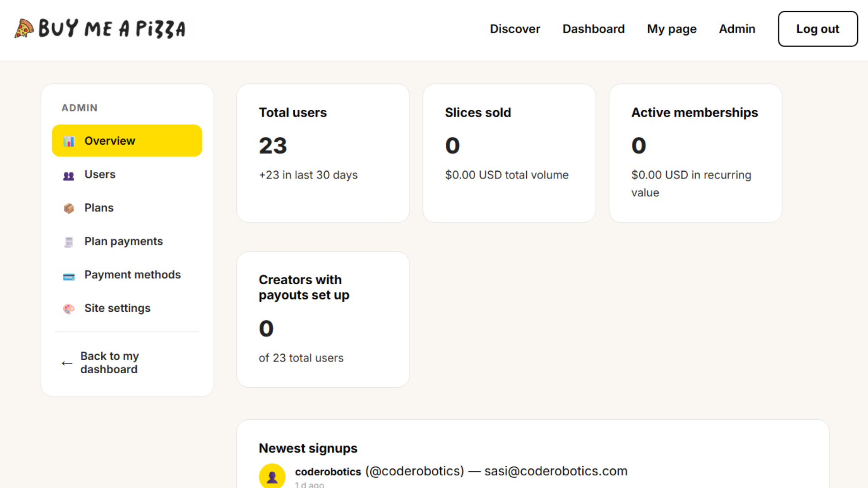Click the coderobotics username text

point(328,472)
